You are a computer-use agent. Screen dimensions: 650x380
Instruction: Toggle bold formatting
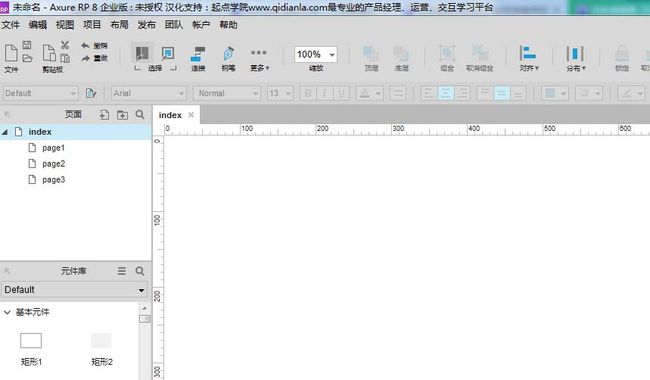[308, 93]
